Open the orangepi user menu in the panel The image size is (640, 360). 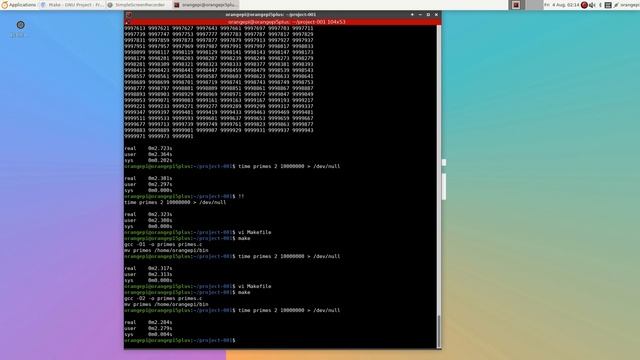coord(630,5)
